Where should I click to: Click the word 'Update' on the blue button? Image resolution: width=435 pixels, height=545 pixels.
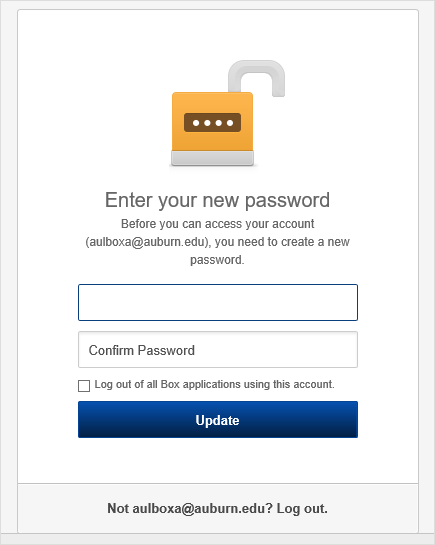[x=218, y=420]
